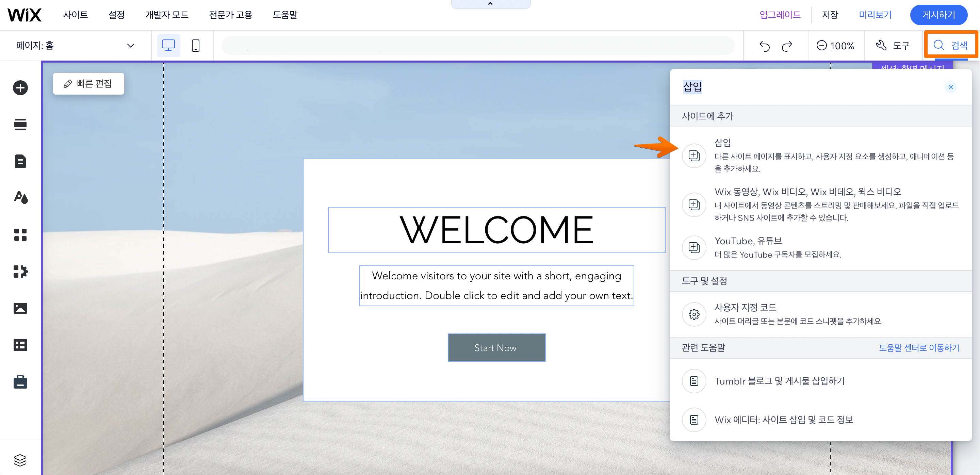Open the 개발자 모드 menu

click(167, 15)
